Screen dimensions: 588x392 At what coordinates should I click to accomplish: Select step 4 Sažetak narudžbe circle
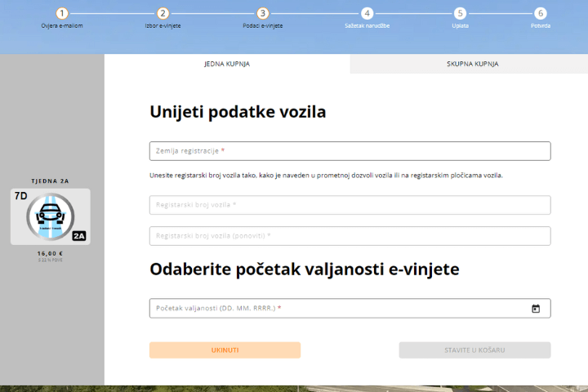tap(367, 14)
